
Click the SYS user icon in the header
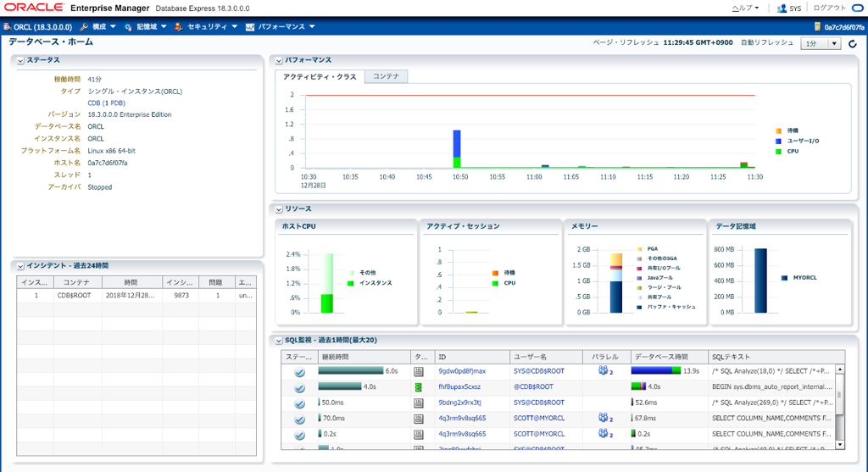(782, 8)
